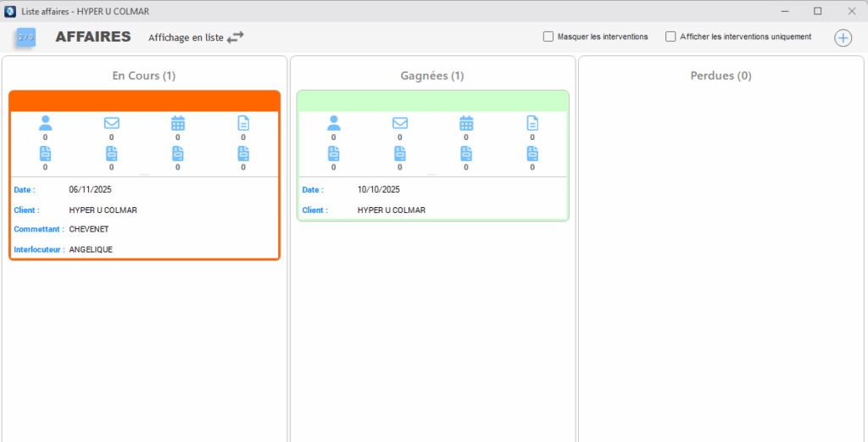Open the calendar icon in the En Cours card
The height and width of the screenshot is (442, 868).
(x=178, y=123)
